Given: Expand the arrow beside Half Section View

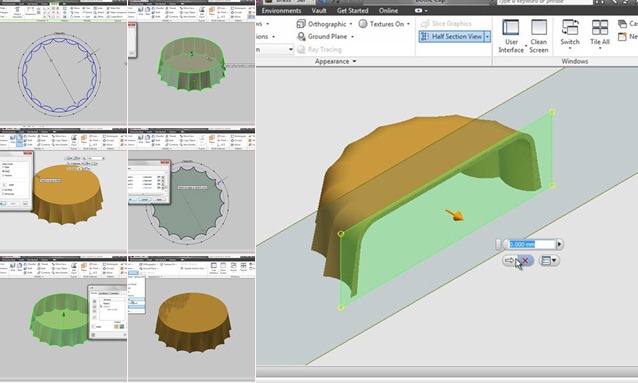Looking at the screenshot, I should pyautogui.click(x=487, y=37).
